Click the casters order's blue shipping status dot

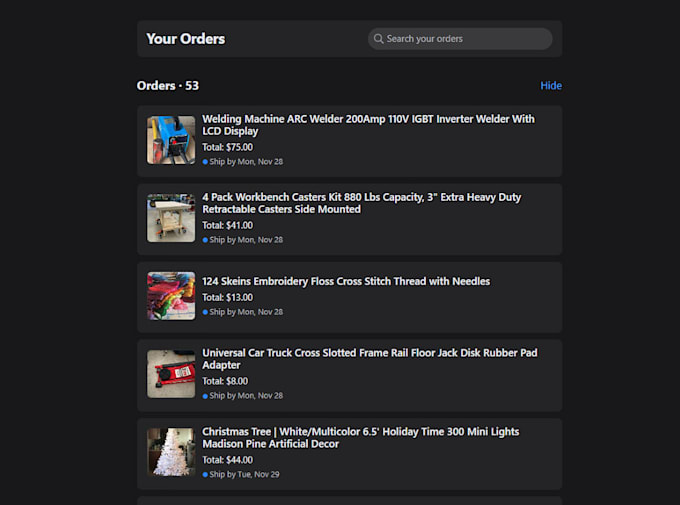point(205,240)
